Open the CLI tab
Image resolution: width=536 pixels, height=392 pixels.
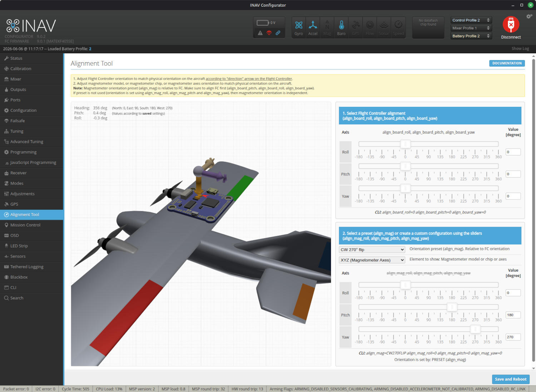[31, 288]
